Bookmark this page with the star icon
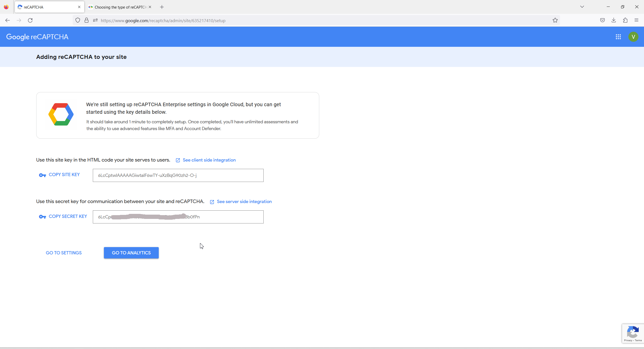The image size is (644, 349). 555,20
